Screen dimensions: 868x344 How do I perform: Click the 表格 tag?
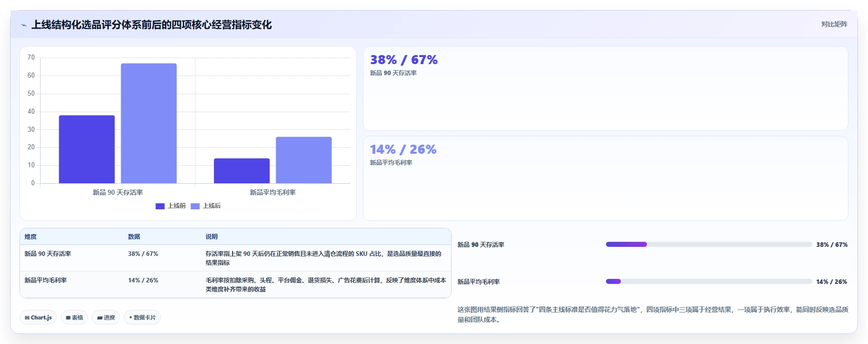click(x=74, y=317)
